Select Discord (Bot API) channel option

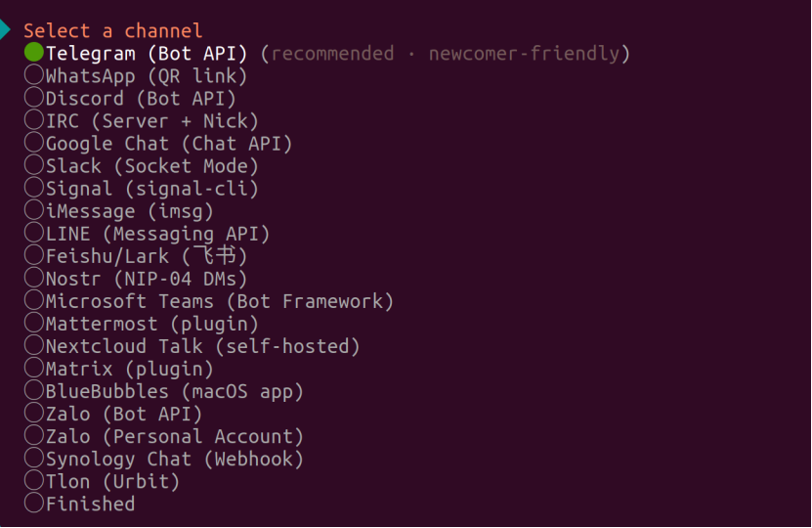tap(34, 98)
